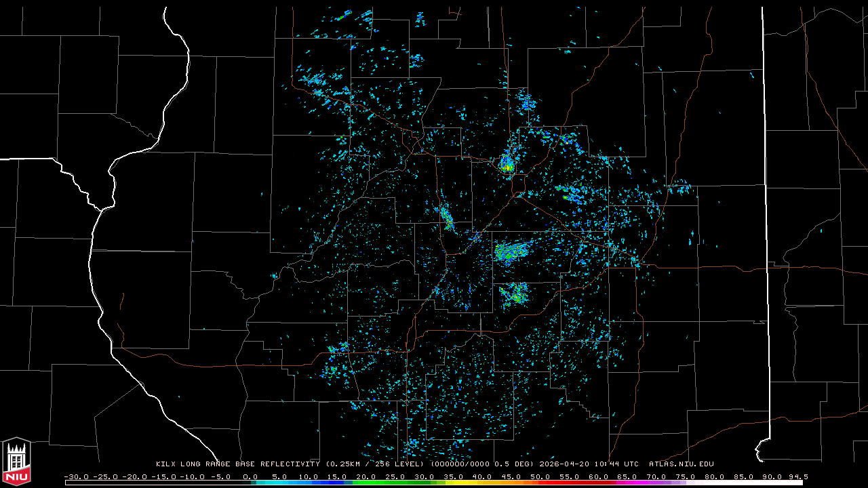This screenshot has height=488, width=868.
Task: Click the 2026-04-20 10:44 UTC timestamp
Action: tap(589, 464)
